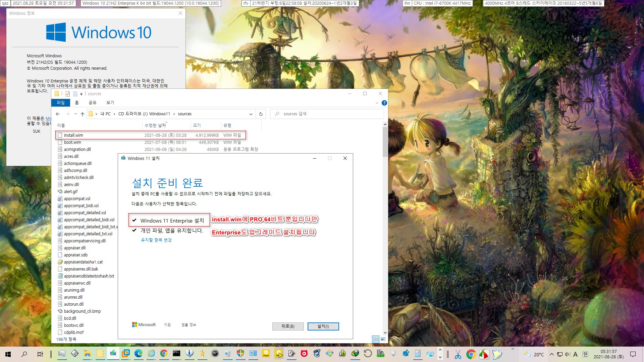The width and height of the screenshot is (644, 362).
Task: Open quick access toolbar customize dropdown
Action: (x=81, y=94)
